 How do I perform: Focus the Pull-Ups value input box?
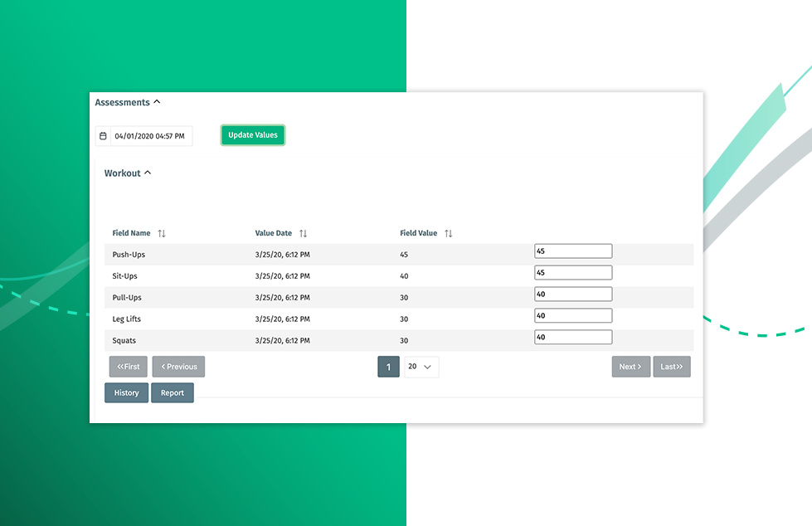point(573,295)
